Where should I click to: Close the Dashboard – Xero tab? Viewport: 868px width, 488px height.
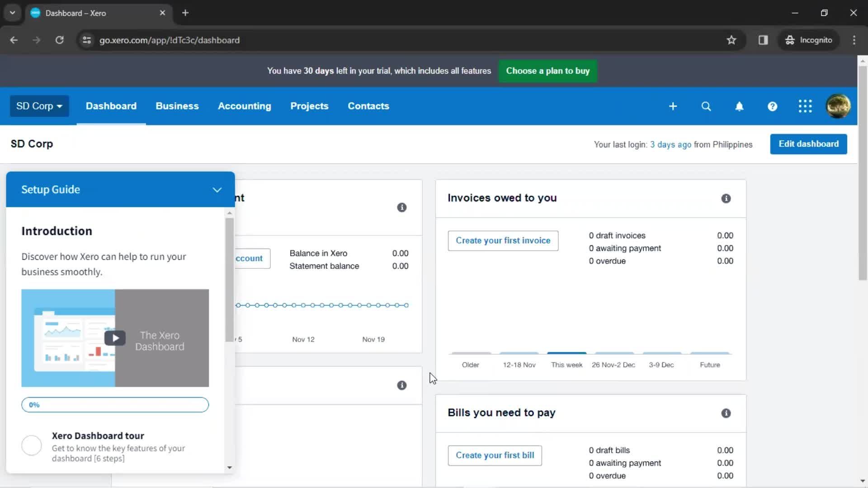point(162,13)
